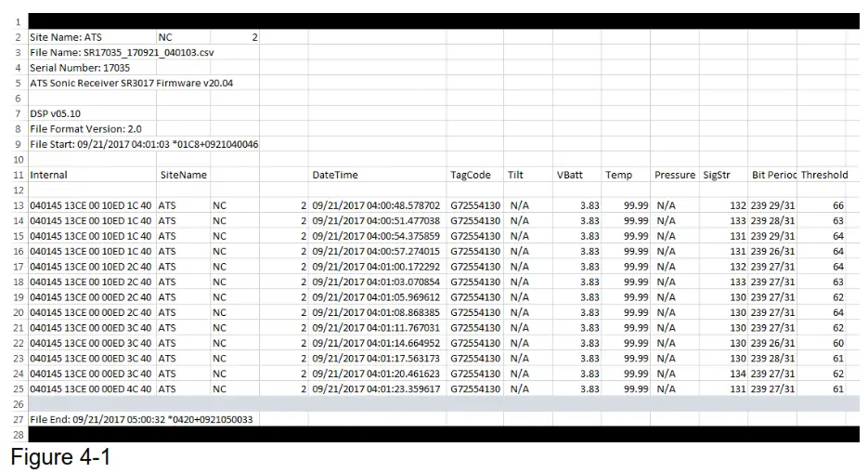This screenshot has width=868, height=473.
Task: Select the File Start 09/21/2017 cell
Action: (x=143, y=144)
